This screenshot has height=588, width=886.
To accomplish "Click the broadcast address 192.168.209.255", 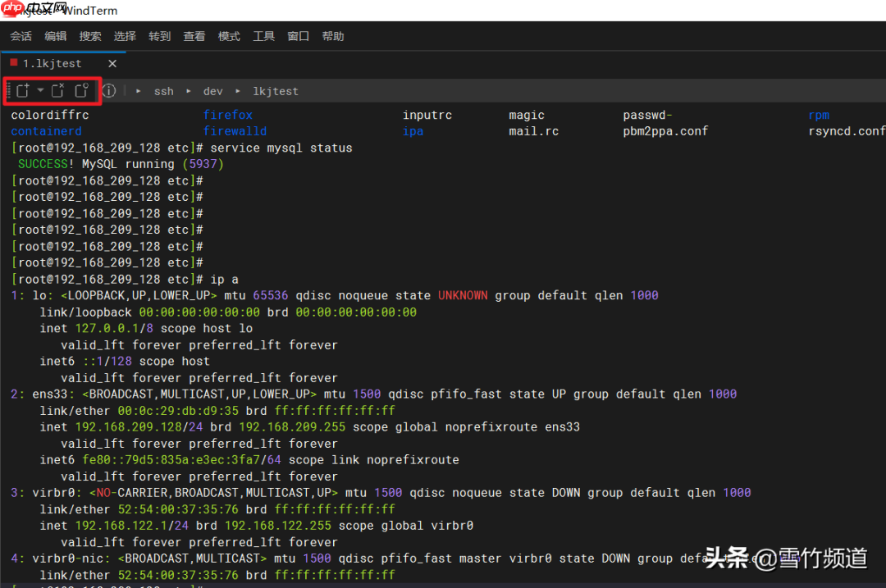I will (292, 427).
